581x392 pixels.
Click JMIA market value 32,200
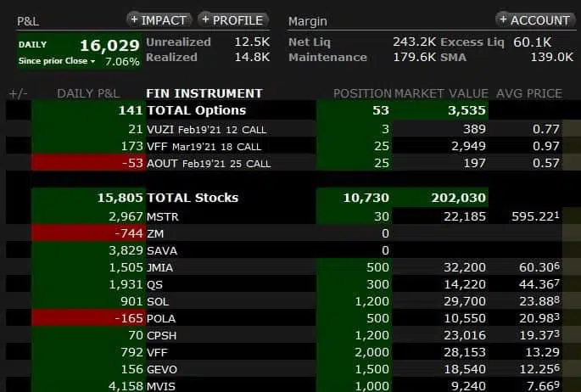point(465,267)
